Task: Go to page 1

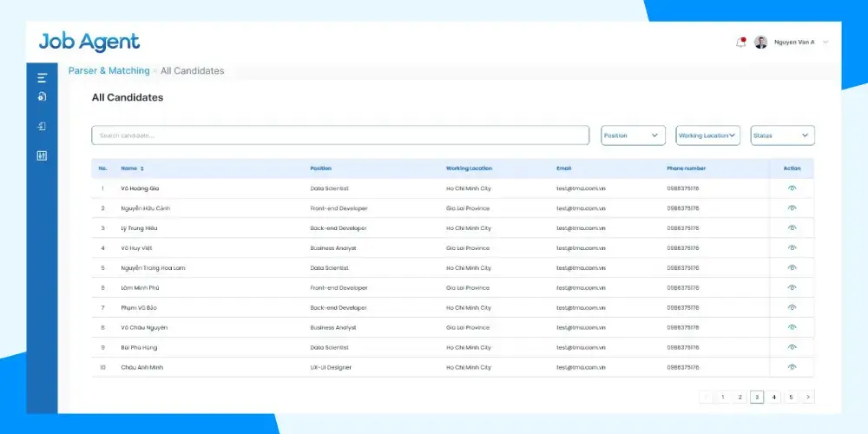Action: click(x=722, y=397)
